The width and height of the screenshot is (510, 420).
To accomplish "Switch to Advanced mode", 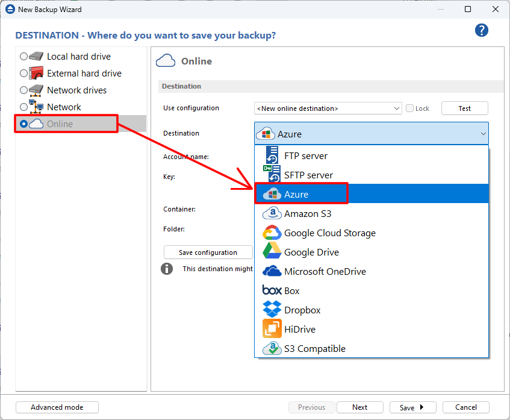I will [x=57, y=407].
